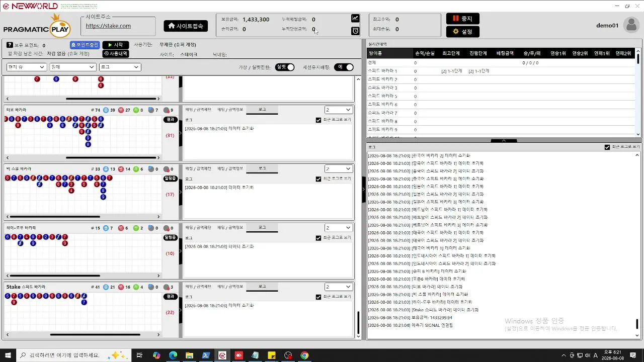The width and height of the screenshot is (644, 362).
Task: Toggle the 가상/실벳전환 switch
Action: point(285,67)
